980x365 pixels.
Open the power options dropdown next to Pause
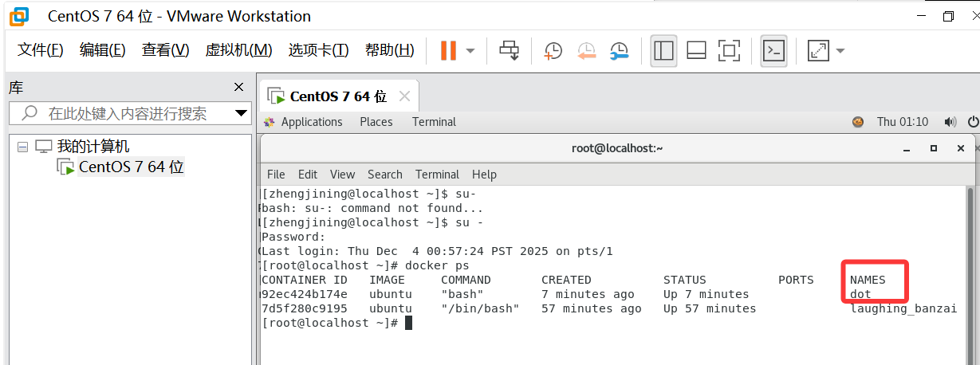tap(470, 50)
